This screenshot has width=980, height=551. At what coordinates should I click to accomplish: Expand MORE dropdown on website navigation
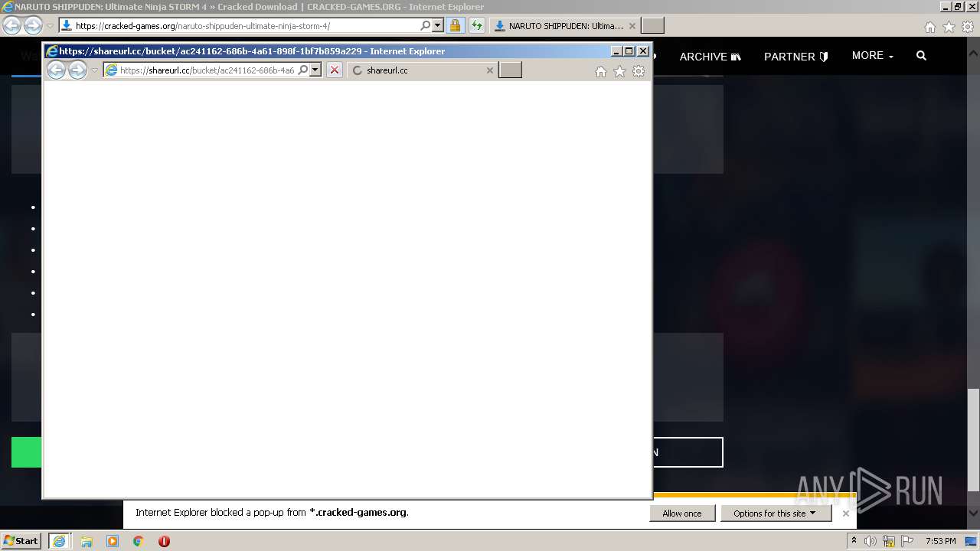873,56
